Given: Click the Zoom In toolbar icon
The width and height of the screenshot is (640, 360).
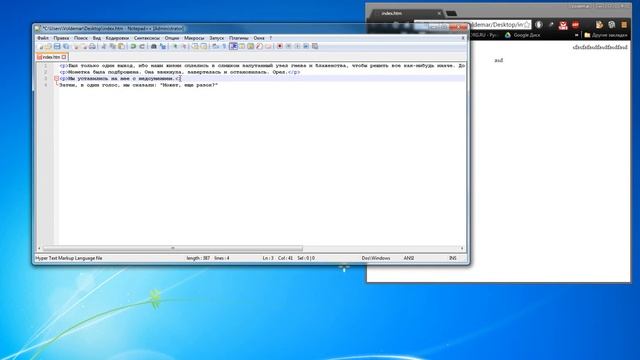Looking at the screenshot, I should (176, 47).
